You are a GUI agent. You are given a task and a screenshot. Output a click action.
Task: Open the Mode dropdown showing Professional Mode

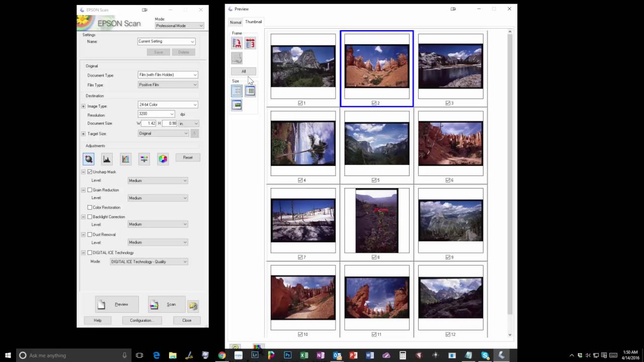click(x=179, y=26)
